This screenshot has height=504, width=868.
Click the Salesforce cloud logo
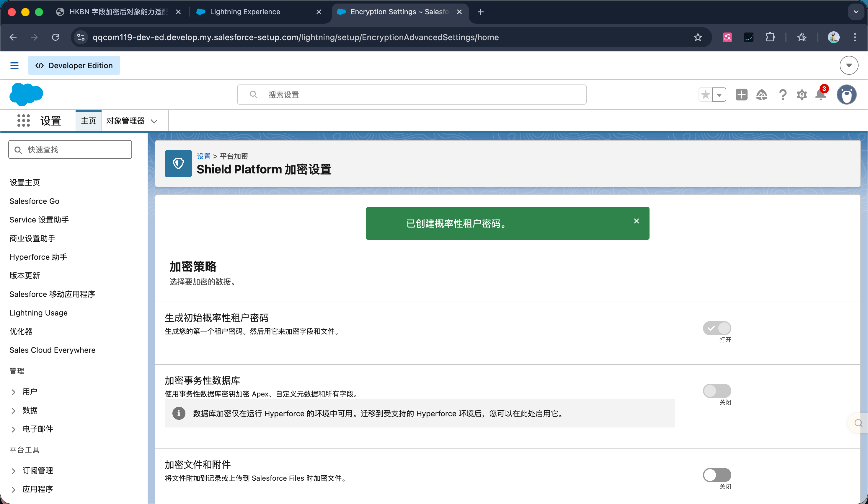point(26,94)
